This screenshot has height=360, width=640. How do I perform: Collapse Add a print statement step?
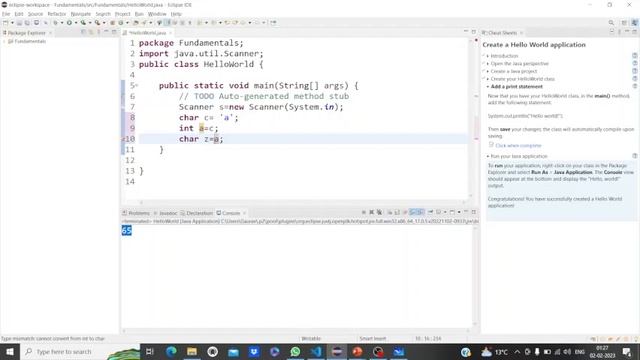click(488, 87)
